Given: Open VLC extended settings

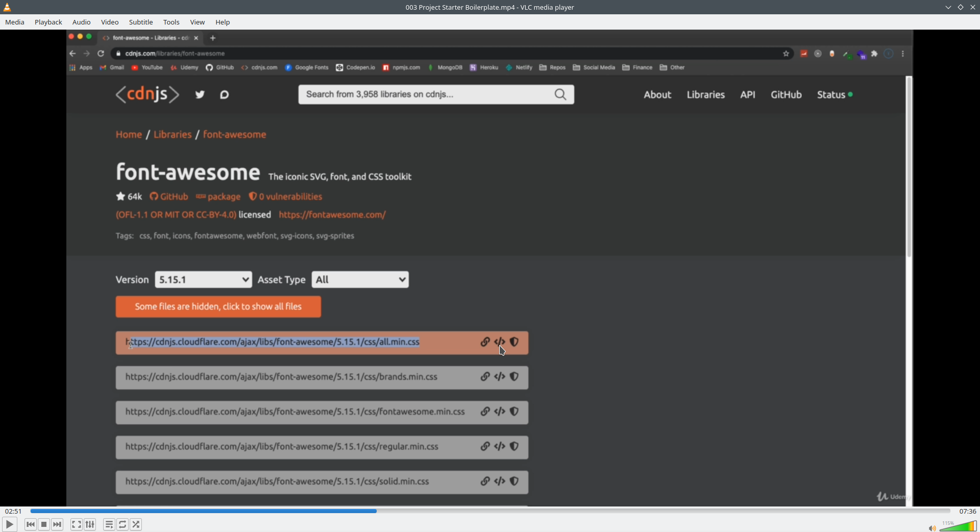Looking at the screenshot, I should 90,524.
